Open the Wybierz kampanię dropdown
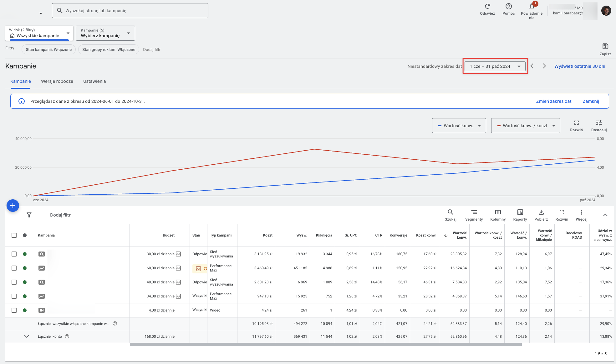Viewport: 616px width, 364px height. coord(105,33)
